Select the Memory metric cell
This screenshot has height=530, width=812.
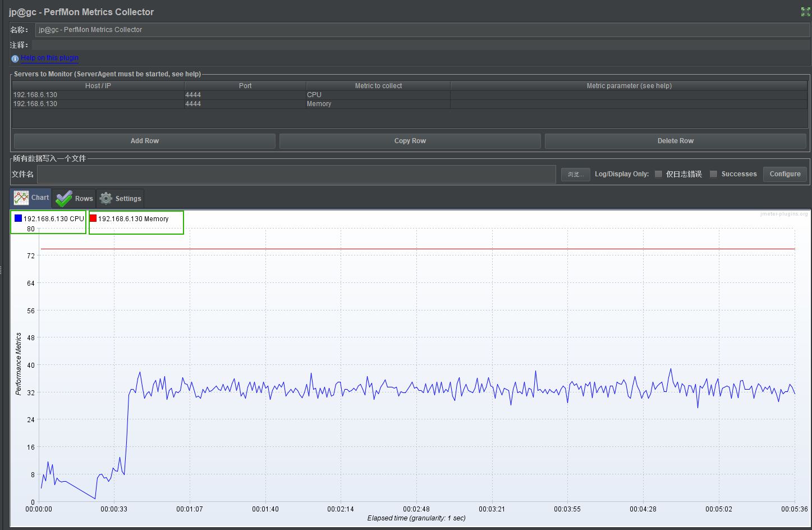pyautogui.click(x=378, y=104)
